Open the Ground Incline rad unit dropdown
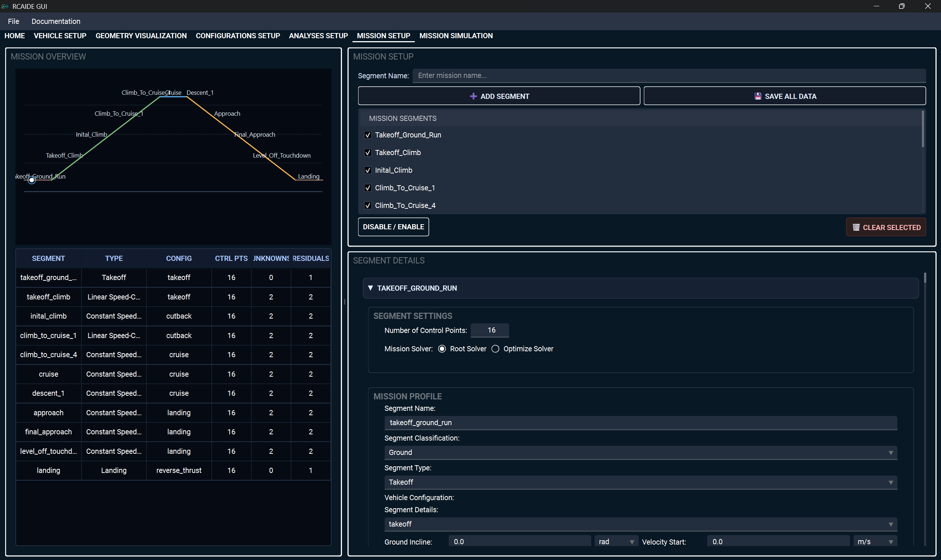Image resolution: width=941 pixels, height=560 pixels. 616,542
